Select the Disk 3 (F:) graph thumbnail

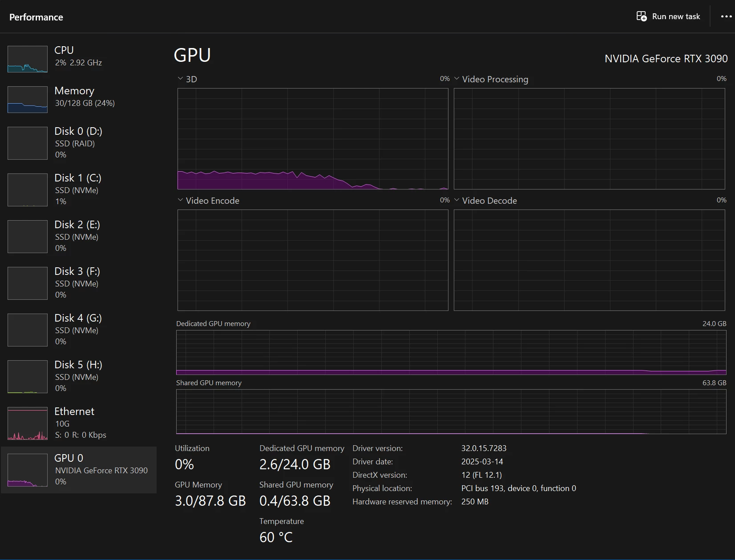pos(28,283)
